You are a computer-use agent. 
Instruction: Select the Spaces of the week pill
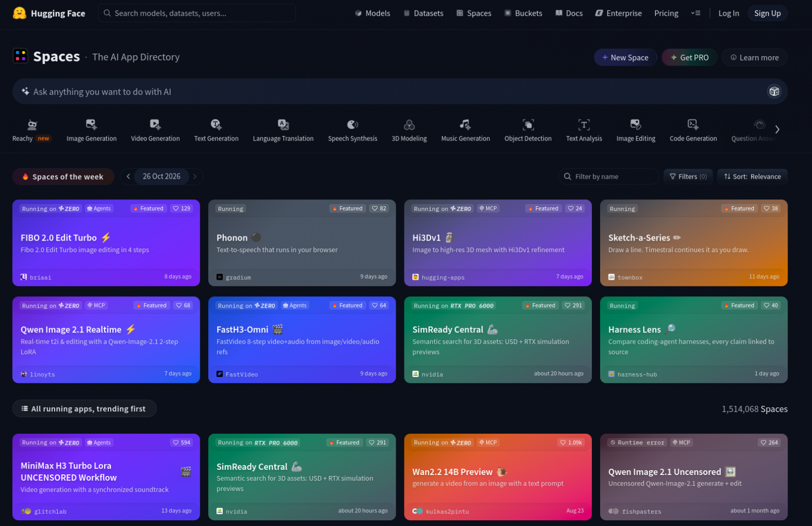point(63,177)
